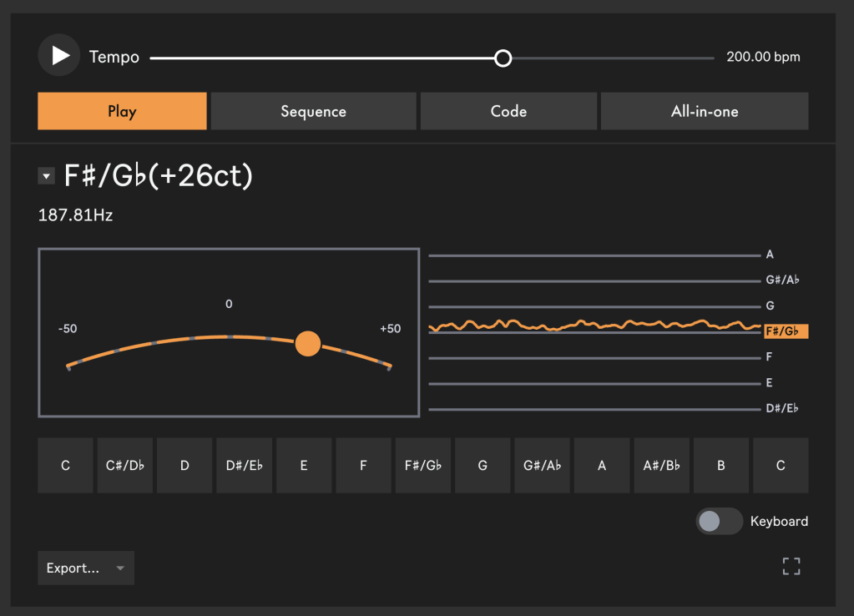Click the 200.00 bpm tempo value
Image resolution: width=854 pixels, height=616 pixels.
pos(763,58)
